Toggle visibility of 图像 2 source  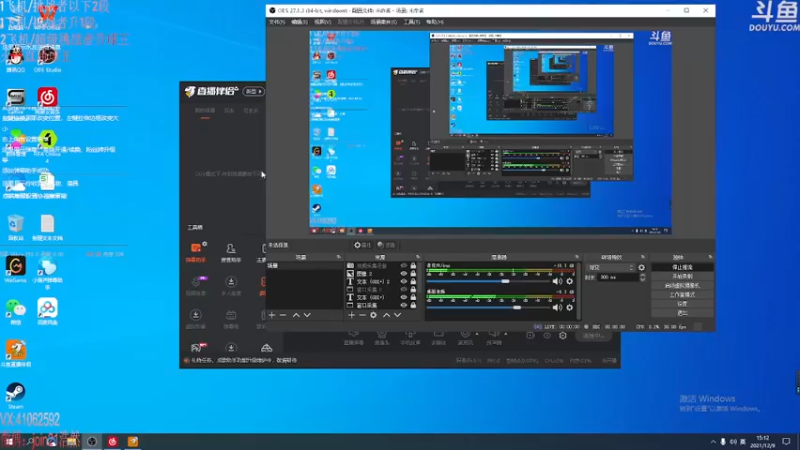pyautogui.click(x=404, y=273)
